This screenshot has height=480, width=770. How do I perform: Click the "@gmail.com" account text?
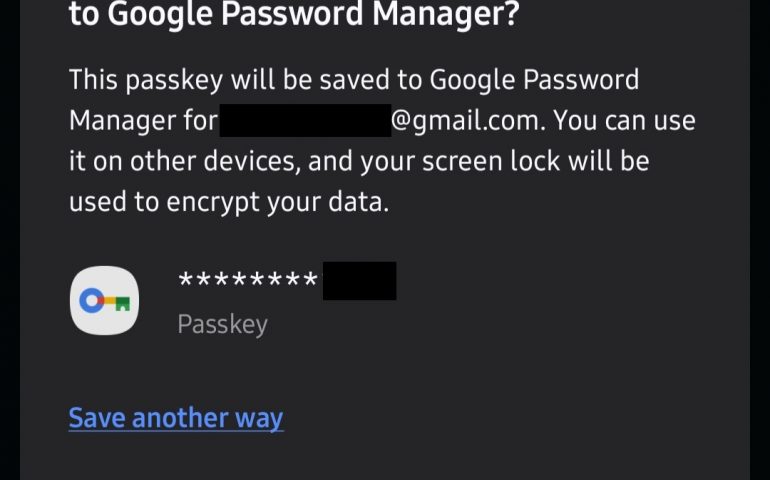click(x=465, y=121)
